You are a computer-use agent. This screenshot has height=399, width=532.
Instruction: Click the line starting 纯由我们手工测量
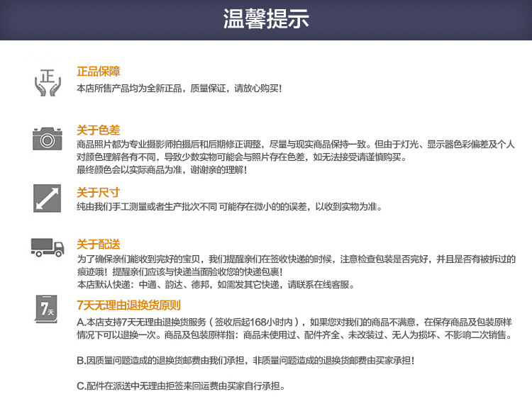click(x=229, y=206)
